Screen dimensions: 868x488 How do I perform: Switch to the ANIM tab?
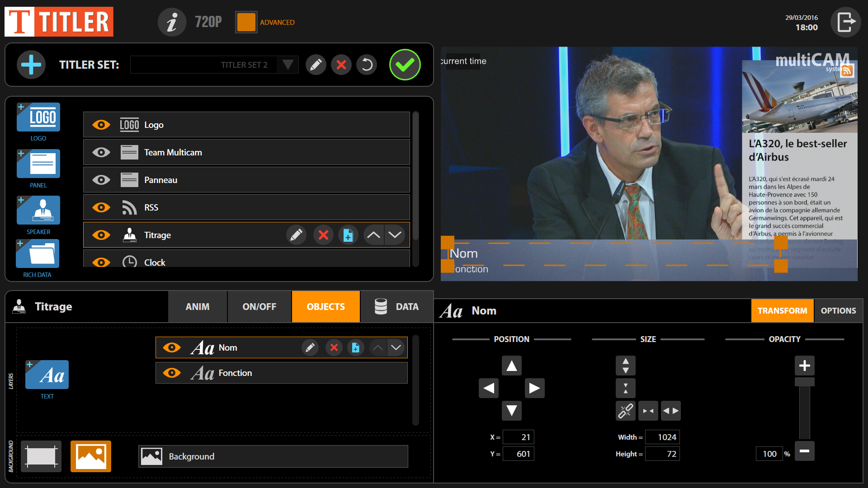[198, 307]
